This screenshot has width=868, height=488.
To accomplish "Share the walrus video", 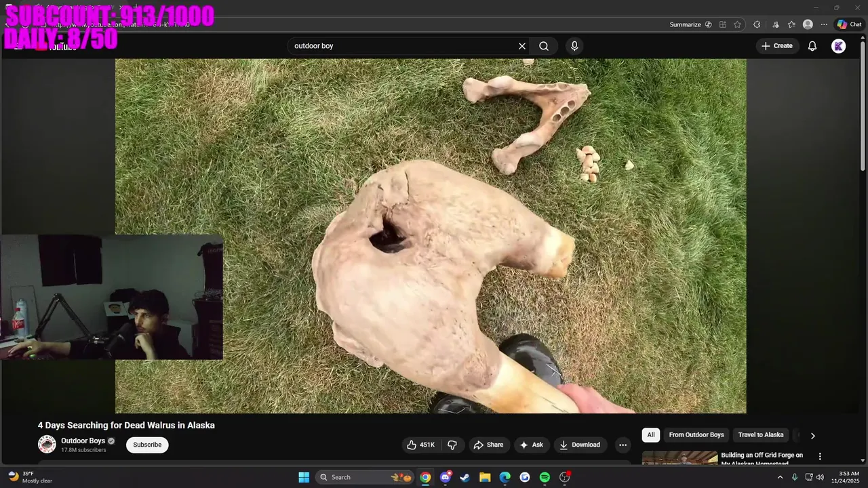I will [488, 445].
